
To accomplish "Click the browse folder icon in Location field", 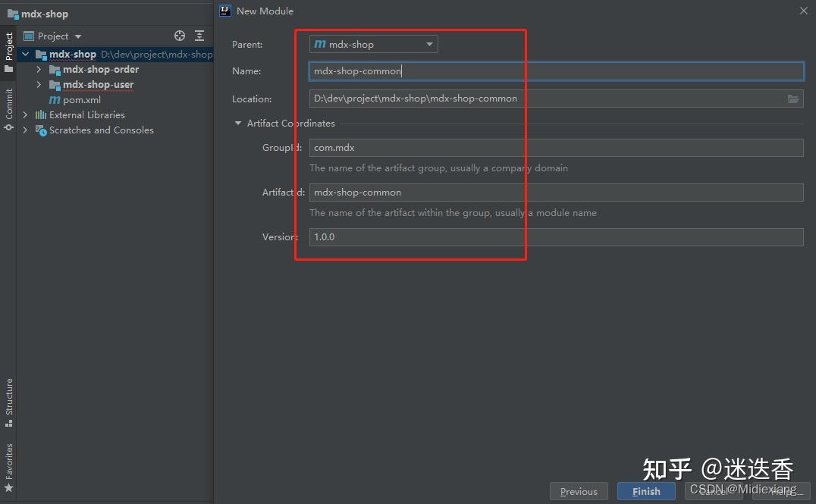I will [792, 99].
